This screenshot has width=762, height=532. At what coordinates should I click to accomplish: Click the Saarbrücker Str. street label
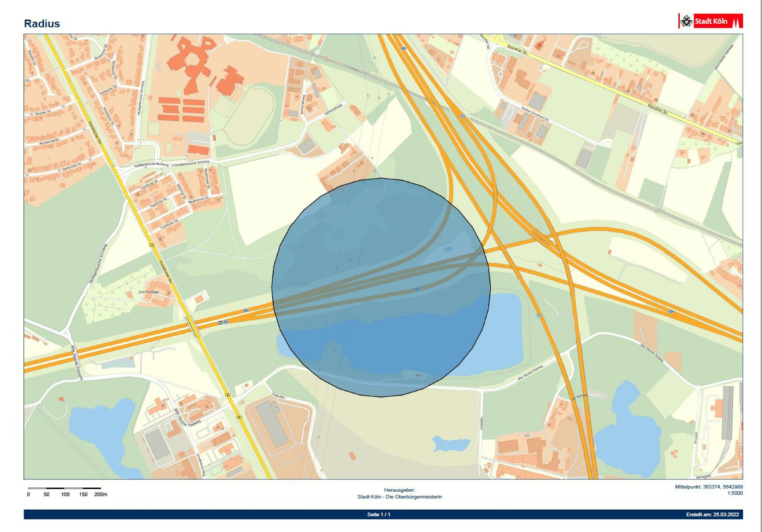click(72, 166)
